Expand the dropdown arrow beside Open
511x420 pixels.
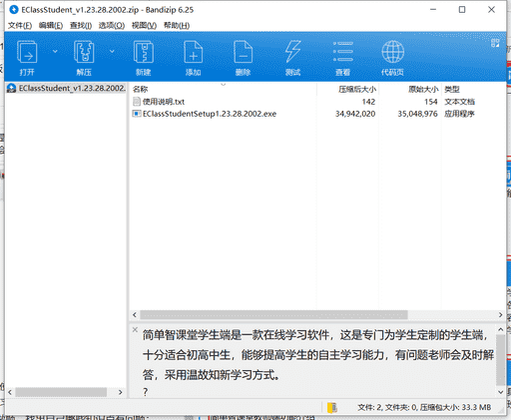55,51
